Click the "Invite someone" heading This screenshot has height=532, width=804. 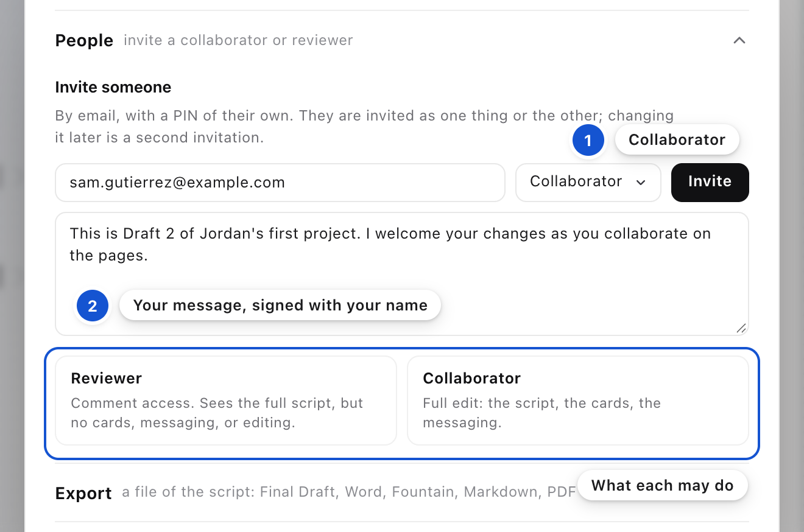pos(113,87)
